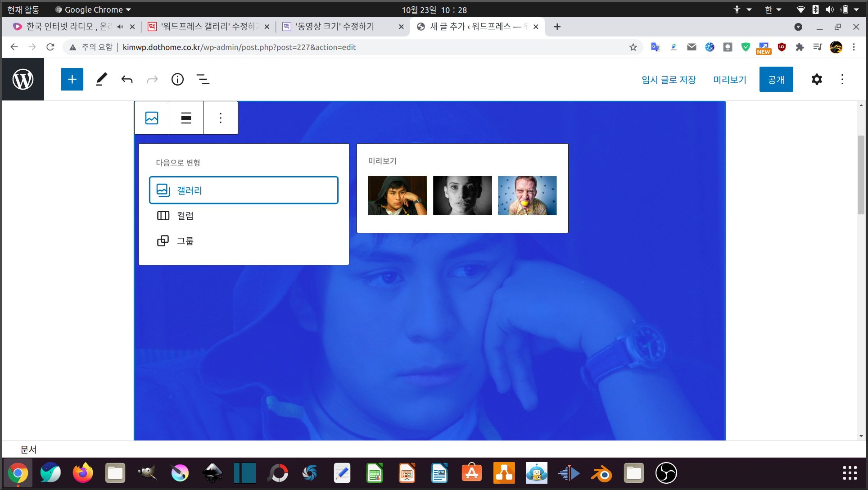The height and width of the screenshot is (490, 868).
Task: Click the Undo arrow icon
Action: point(127,79)
